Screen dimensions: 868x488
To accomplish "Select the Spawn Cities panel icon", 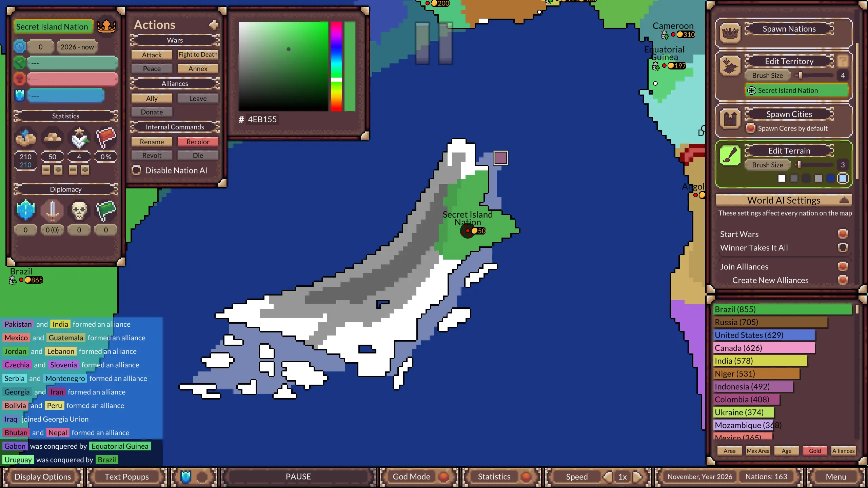I will click(730, 119).
